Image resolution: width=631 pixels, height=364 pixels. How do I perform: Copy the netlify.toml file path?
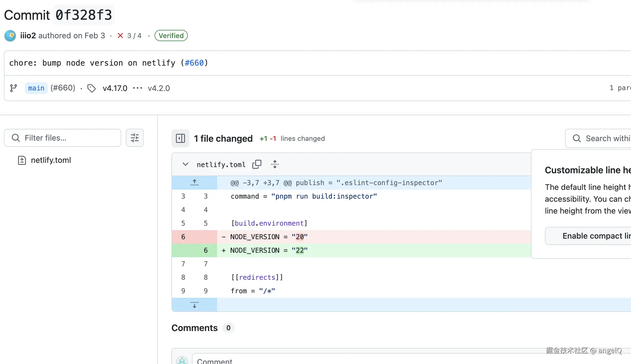tap(257, 164)
